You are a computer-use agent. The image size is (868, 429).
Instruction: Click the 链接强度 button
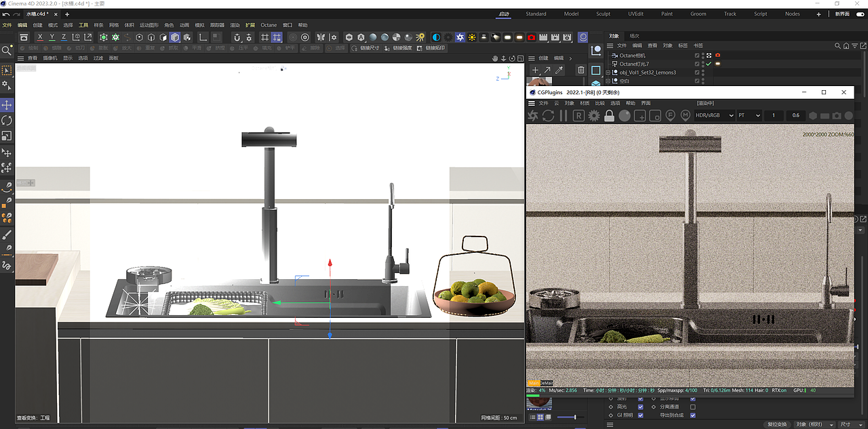[x=397, y=48]
